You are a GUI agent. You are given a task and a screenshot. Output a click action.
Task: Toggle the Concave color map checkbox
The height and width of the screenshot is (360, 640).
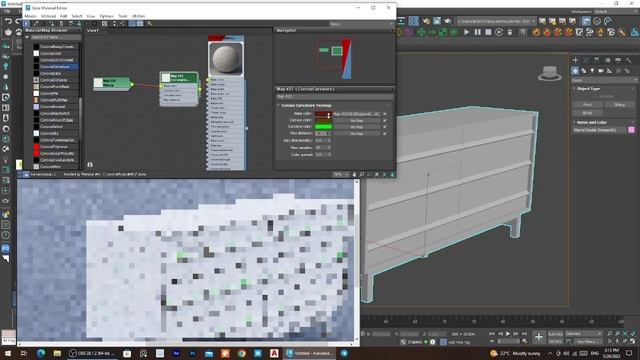(x=384, y=127)
